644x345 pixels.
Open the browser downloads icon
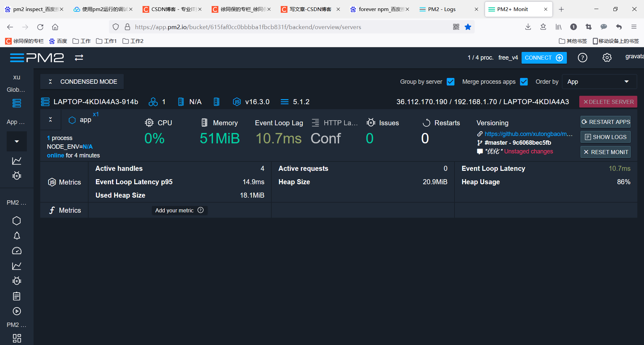528,27
